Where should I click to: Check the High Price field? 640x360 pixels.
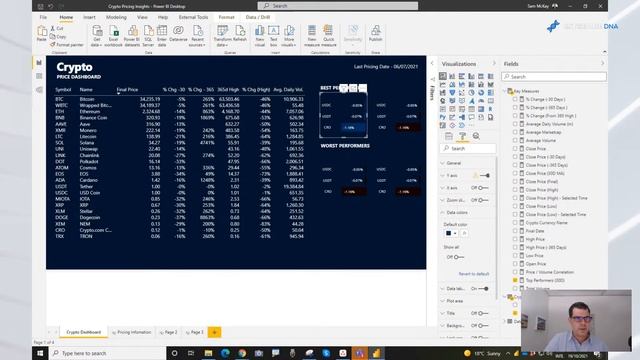(x=515, y=239)
